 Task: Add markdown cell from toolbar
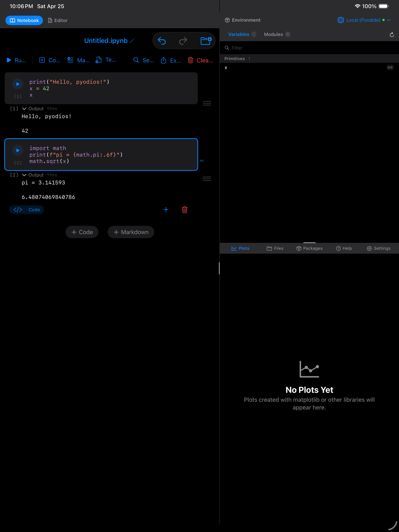pos(78,60)
